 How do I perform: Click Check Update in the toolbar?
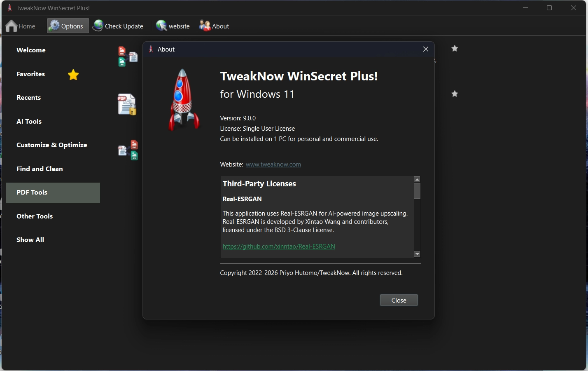(x=118, y=26)
